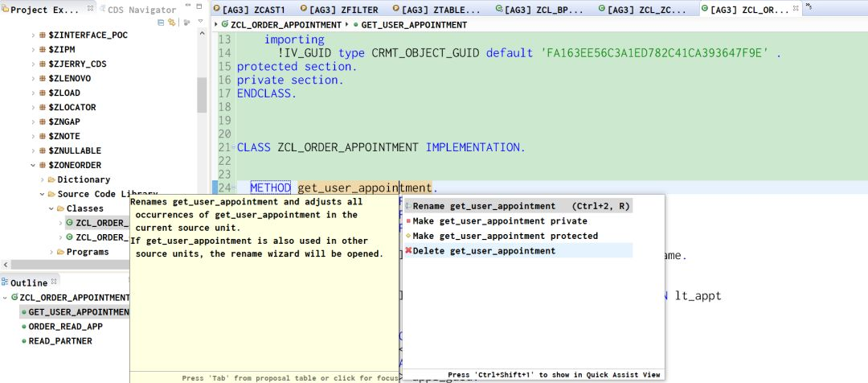Expand the Dictionary folder
The image size is (868, 383).
pyautogui.click(x=43, y=179)
